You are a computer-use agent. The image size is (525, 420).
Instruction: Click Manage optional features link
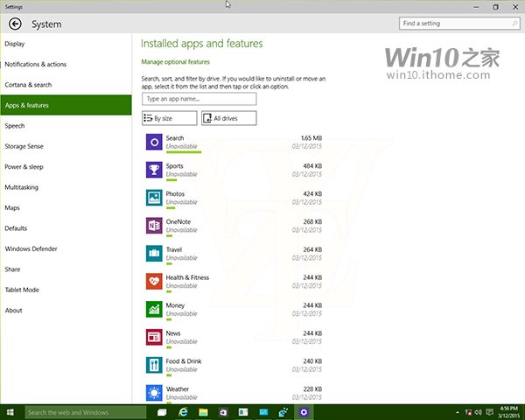coord(176,62)
